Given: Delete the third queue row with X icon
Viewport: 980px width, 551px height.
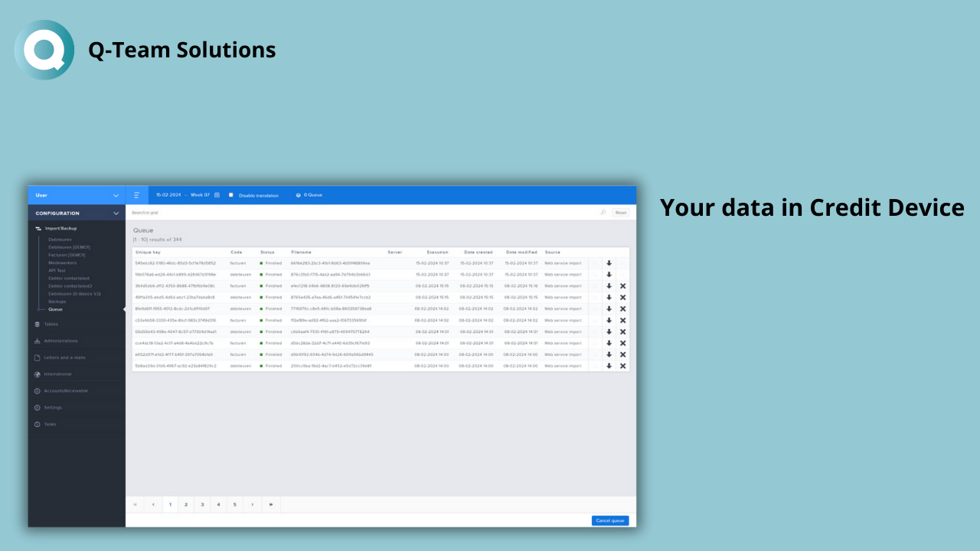Looking at the screenshot, I should (x=622, y=286).
